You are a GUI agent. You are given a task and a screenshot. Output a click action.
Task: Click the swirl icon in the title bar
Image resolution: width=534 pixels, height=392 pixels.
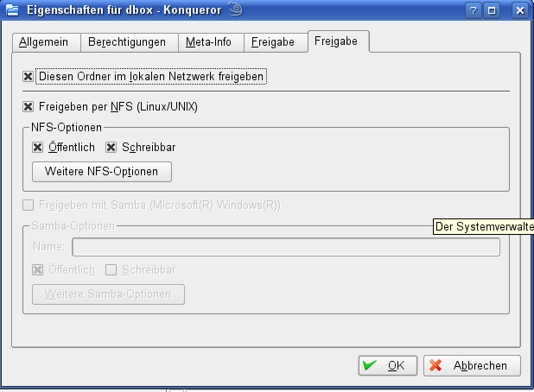pos(236,9)
